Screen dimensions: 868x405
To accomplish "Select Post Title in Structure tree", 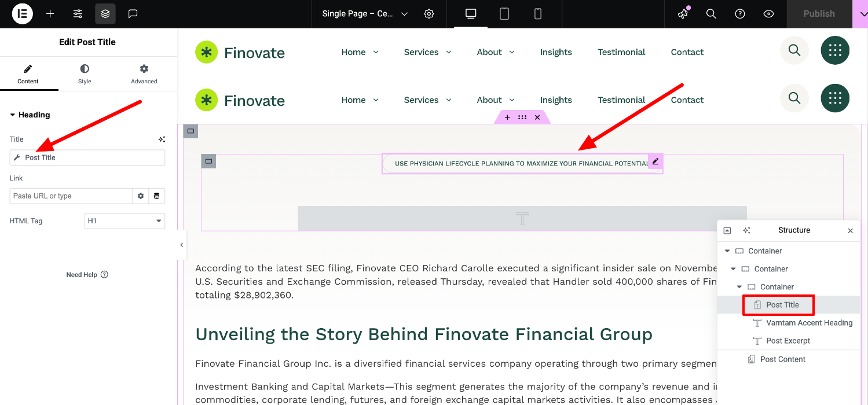I will click(782, 305).
